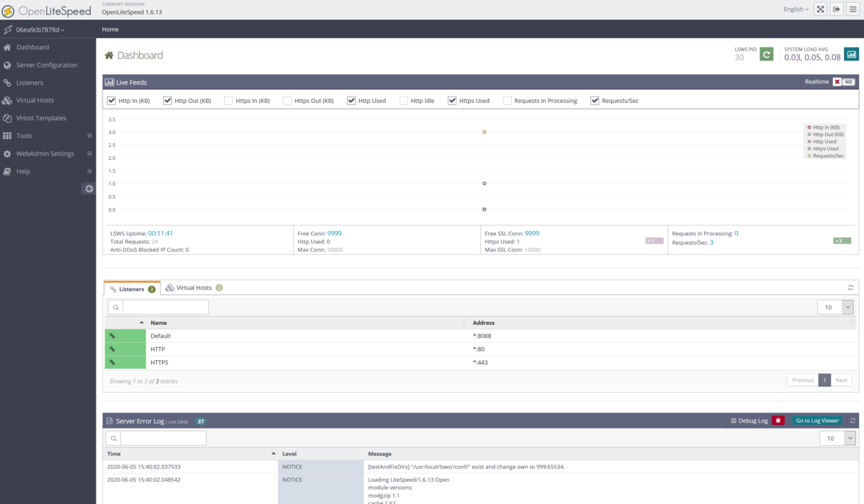Open the hamburger menu icon

[x=852, y=9]
